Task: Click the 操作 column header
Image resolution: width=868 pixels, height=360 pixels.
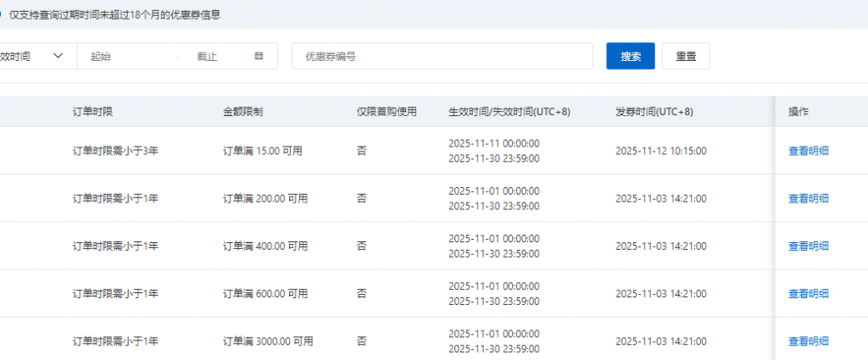Action: [x=798, y=112]
